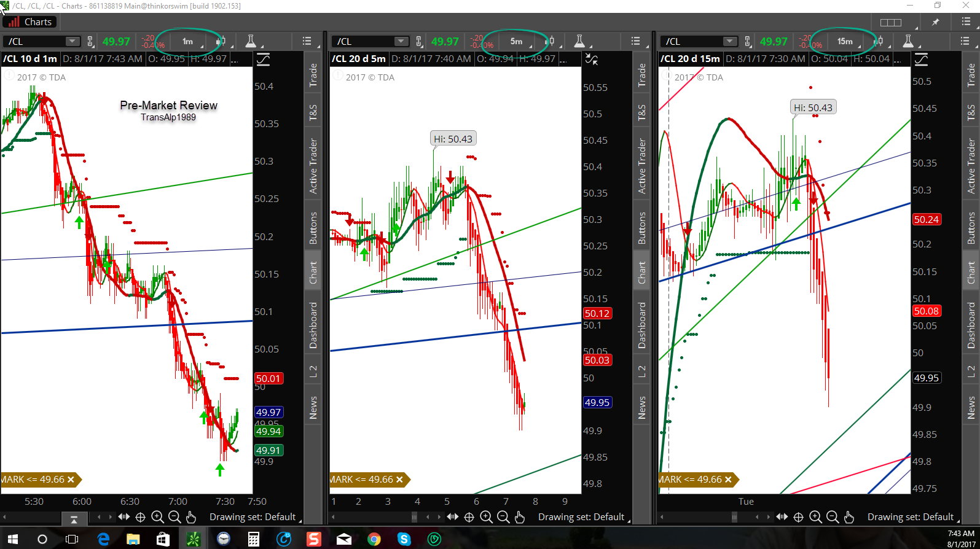Viewport: 980px width, 549px height.
Task: Open the 5m chart's candle style menu
Action: tap(551, 41)
